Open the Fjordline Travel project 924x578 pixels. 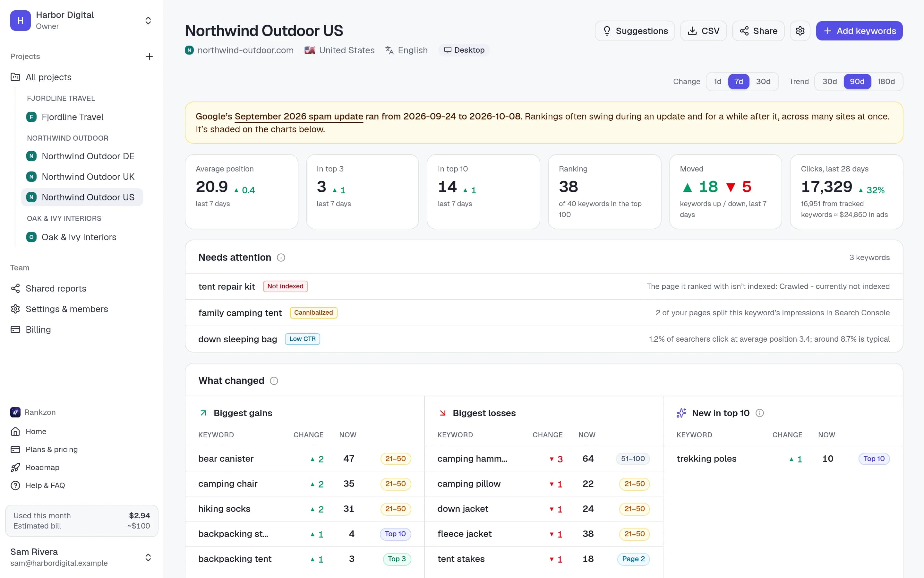(82, 117)
